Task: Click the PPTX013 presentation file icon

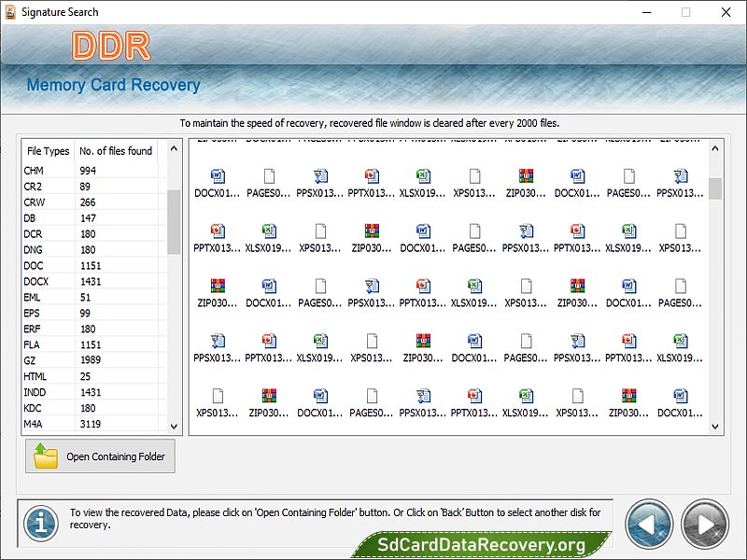Action: click(x=371, y=177)
